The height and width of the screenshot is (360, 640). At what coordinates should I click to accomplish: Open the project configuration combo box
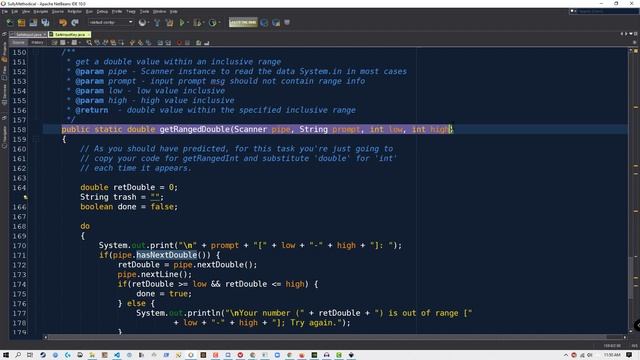(x=111, y=22)
